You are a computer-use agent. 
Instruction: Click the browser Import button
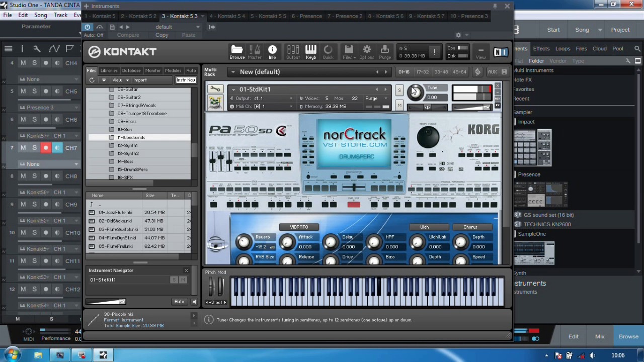pos(140,80)
